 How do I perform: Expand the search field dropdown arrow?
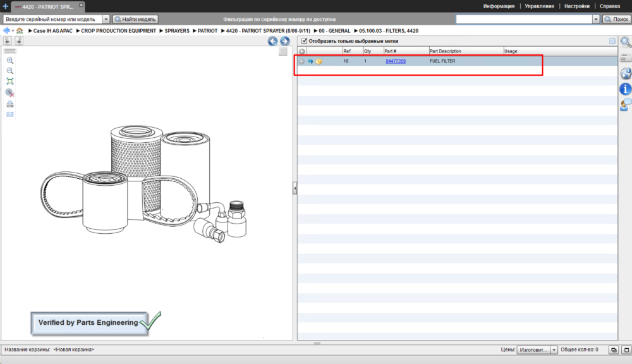[596, 19]
